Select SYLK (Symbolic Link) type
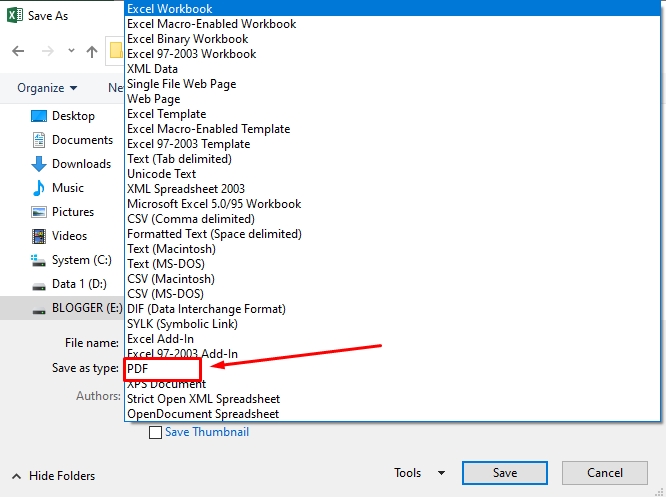This screenshot has width=666, height=497. tap(392, 324)
